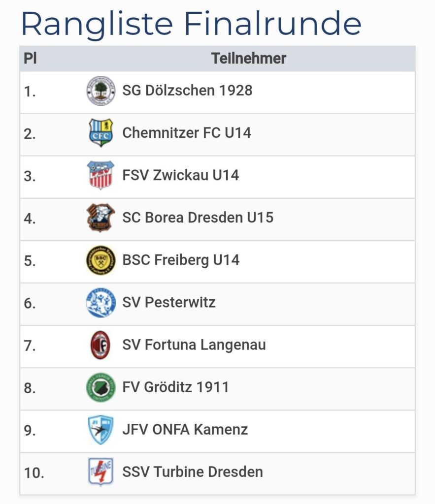Click the blue SV Pesterwitz emblem
435x504 pixels.
101,302
